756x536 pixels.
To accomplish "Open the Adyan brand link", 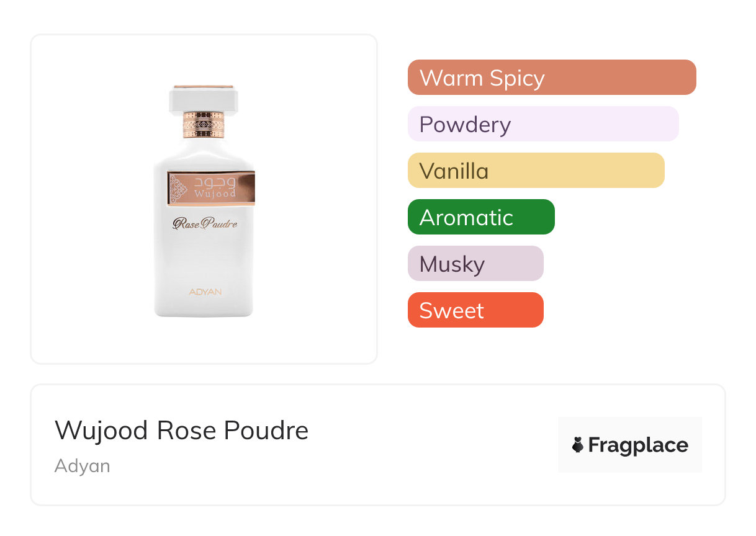I will pyautogui.click(x=82, y=466).
